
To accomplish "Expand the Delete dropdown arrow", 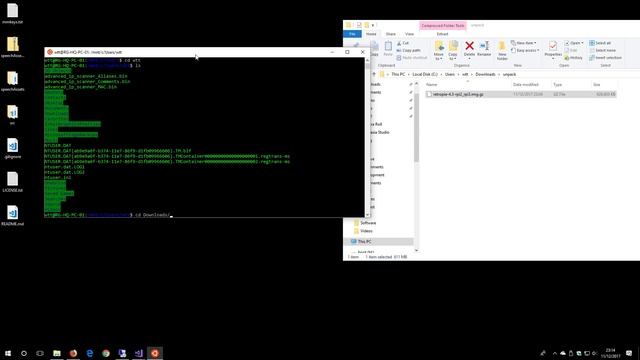I will [x=469, y=59].
